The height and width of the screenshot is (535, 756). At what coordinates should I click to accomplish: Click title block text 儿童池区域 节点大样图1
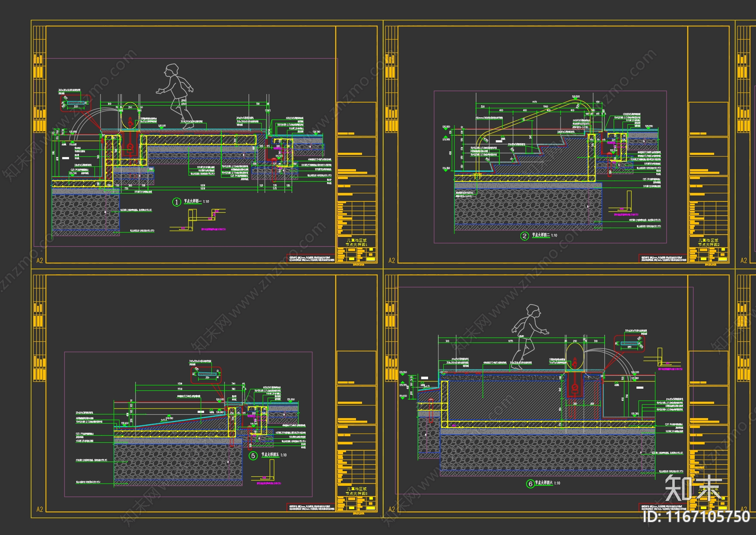tap(356, 242)
